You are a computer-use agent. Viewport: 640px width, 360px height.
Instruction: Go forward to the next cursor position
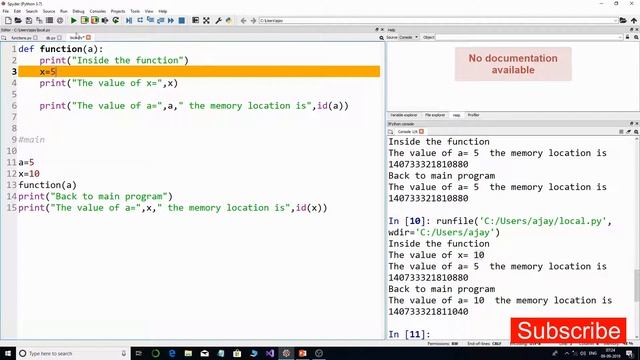[x=253, y=20]
